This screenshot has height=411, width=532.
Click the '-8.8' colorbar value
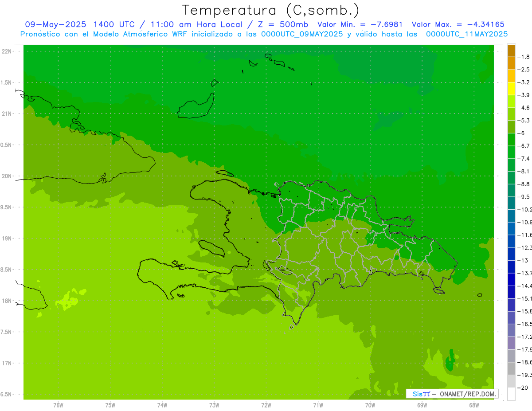point(523,184)
